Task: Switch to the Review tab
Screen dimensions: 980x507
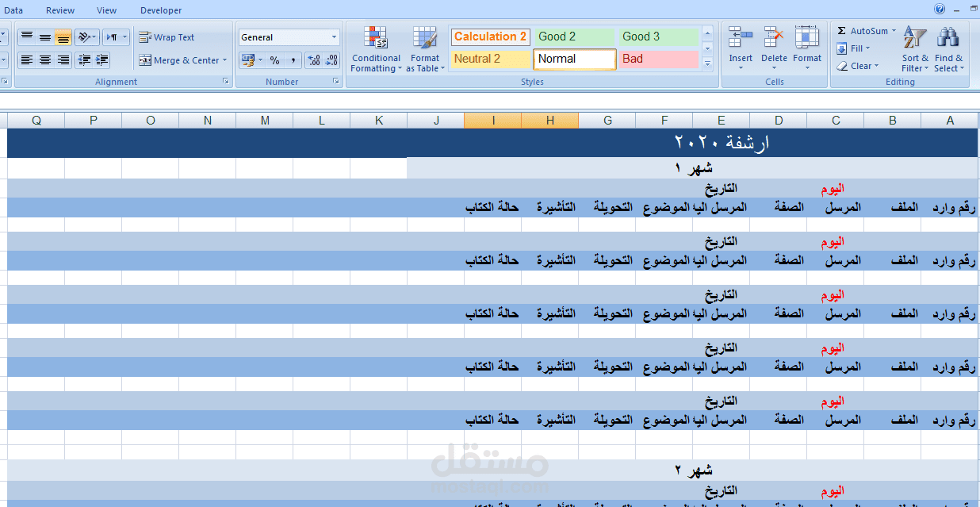Action: click(60, 10)
